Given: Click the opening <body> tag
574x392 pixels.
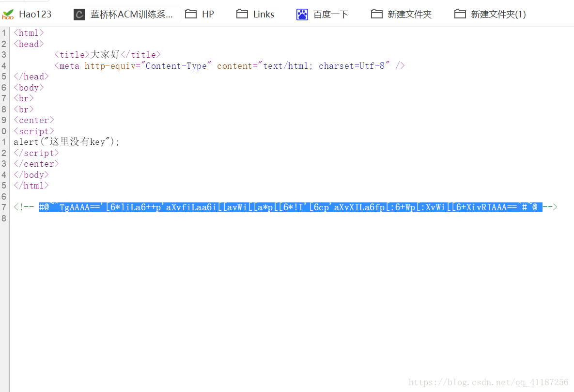Looking at the screenshot, I should (x=29, y=88).
